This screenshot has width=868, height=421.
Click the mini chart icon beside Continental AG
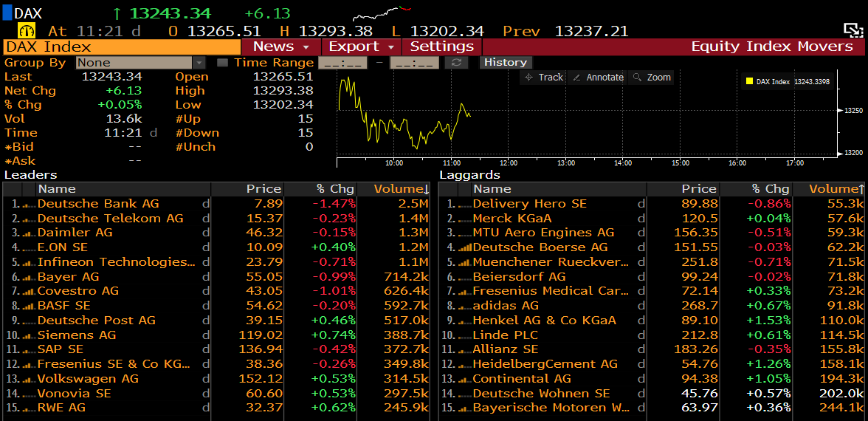click(x=464, y=379)
